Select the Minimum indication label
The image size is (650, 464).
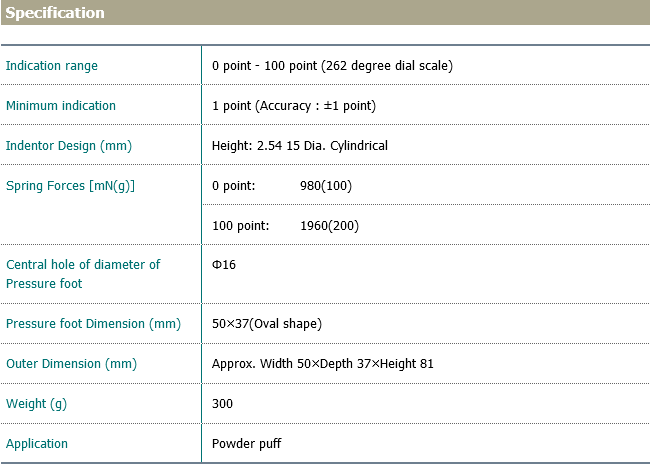pyautogui.click(x=61, y=106)
